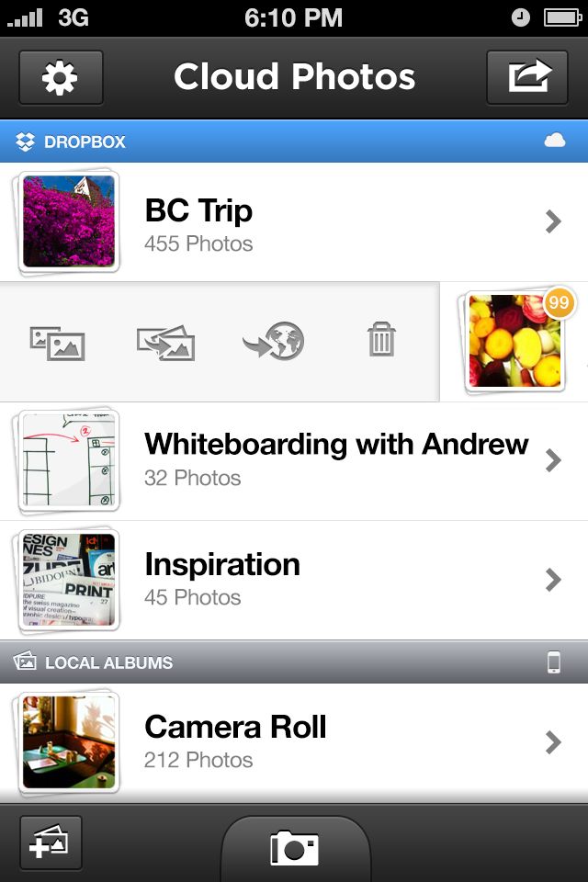The width and height of the screenshot is (588, 882).
Task: Open chevron for Whiteboarding with Andrew
Action: point(553,460)
